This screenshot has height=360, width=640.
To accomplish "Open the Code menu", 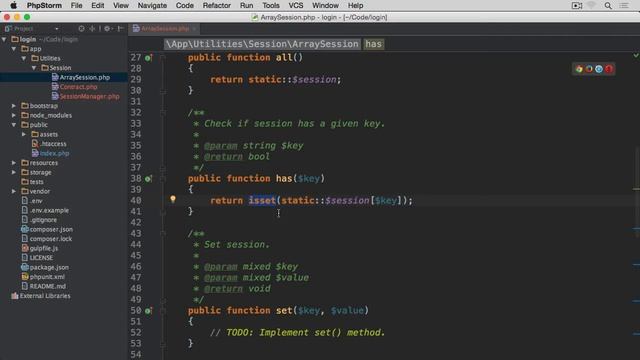I will [184, 5].
